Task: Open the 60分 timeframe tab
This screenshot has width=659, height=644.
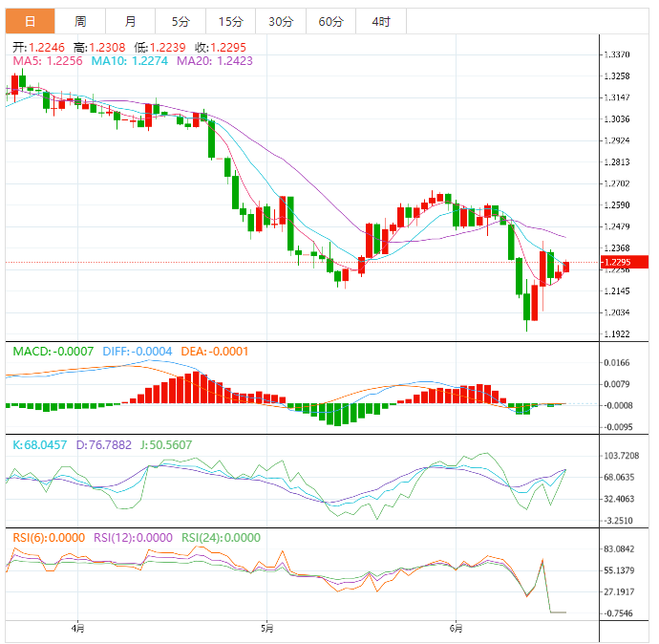Action: (330, 21)
